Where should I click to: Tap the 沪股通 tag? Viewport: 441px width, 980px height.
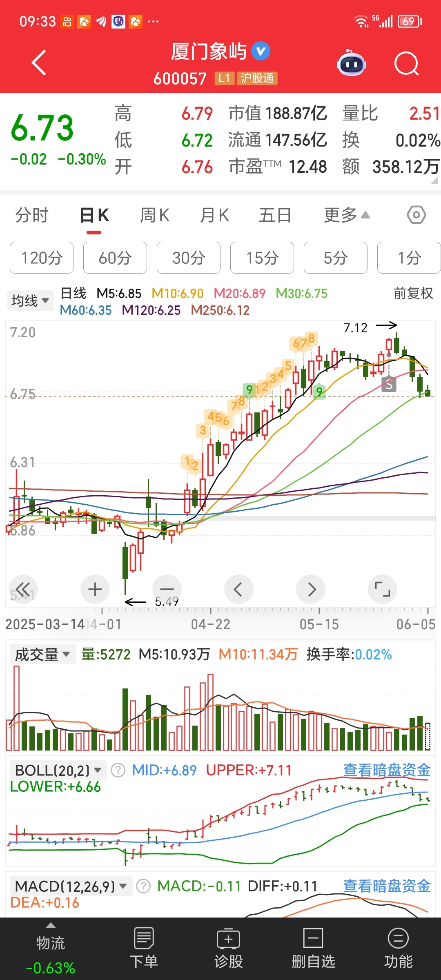(257, 78)
